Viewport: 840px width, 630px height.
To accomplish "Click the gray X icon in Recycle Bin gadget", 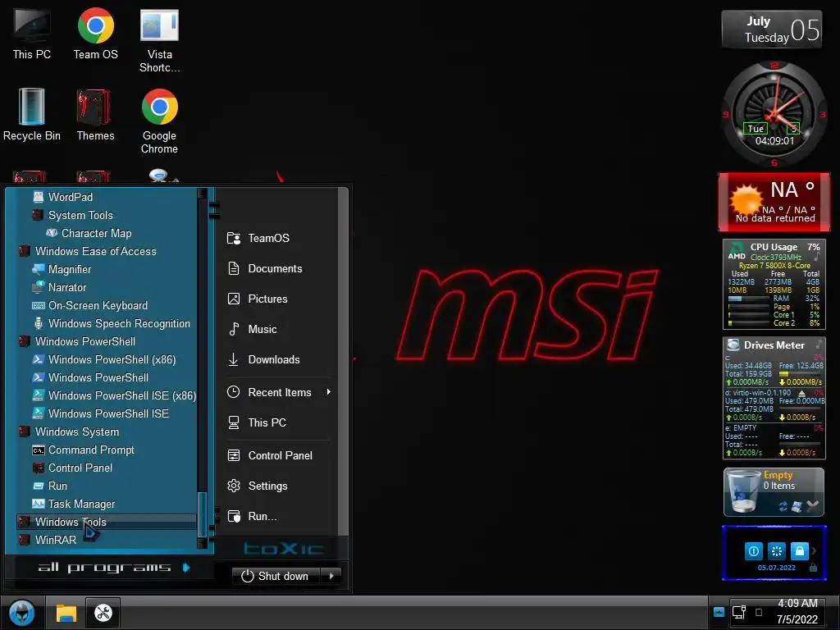I will 813,505.
